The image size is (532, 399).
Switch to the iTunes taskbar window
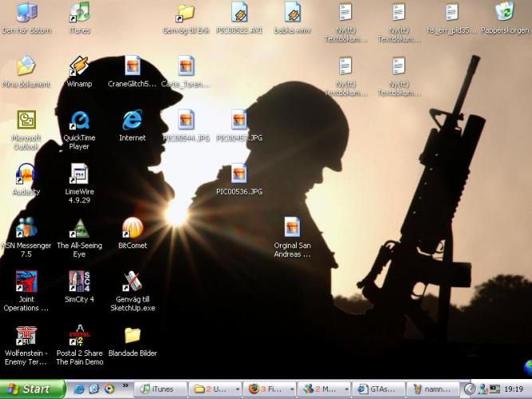[x=160, y=389]
